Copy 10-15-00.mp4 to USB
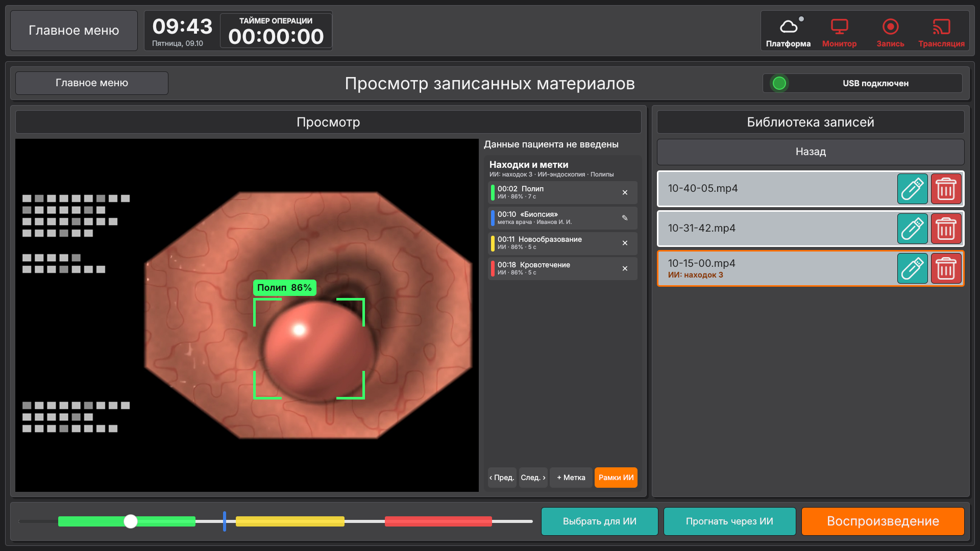The image size is (980, 551). click(x=913, y=268)
